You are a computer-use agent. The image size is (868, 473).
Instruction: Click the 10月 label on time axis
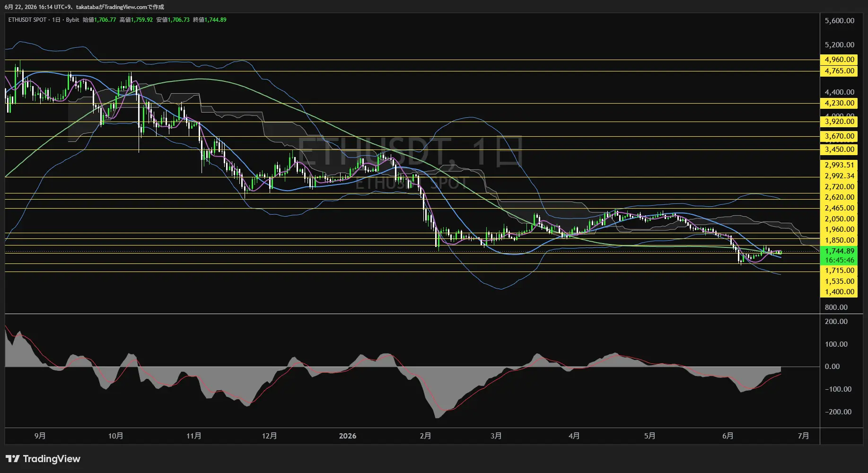tap(116, 436)
